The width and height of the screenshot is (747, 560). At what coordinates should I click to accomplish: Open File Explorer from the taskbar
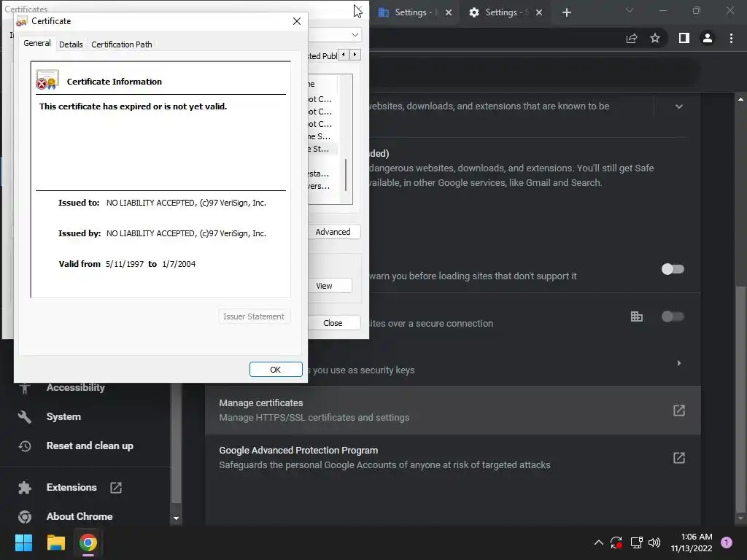55,542
